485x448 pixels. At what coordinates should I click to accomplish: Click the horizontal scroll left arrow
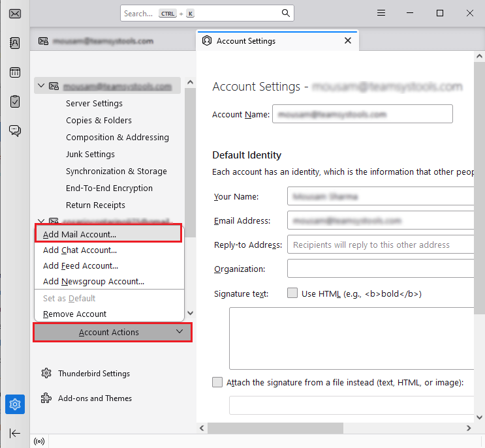[x=202, y=428]
